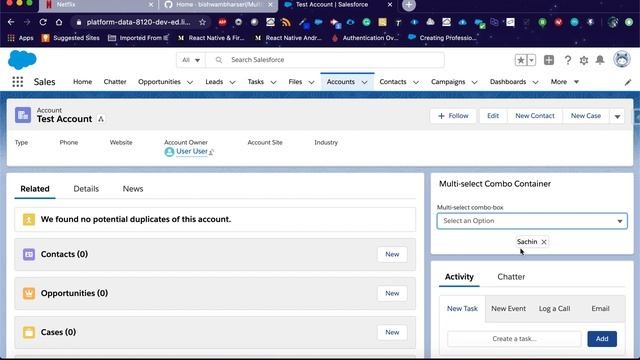This screenshot has height=360, width=640.
Task: Open the Salesforce Help question mark
Action: pos(567,60)
